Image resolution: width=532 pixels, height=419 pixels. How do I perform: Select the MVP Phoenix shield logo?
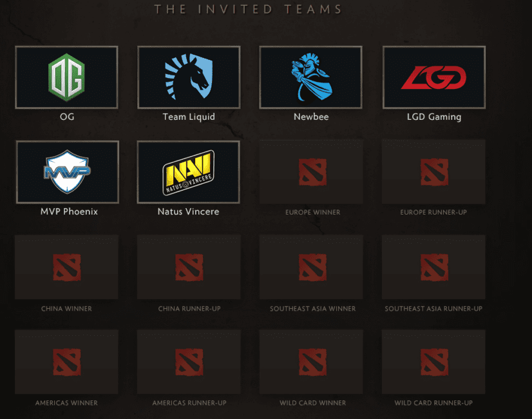67,172
